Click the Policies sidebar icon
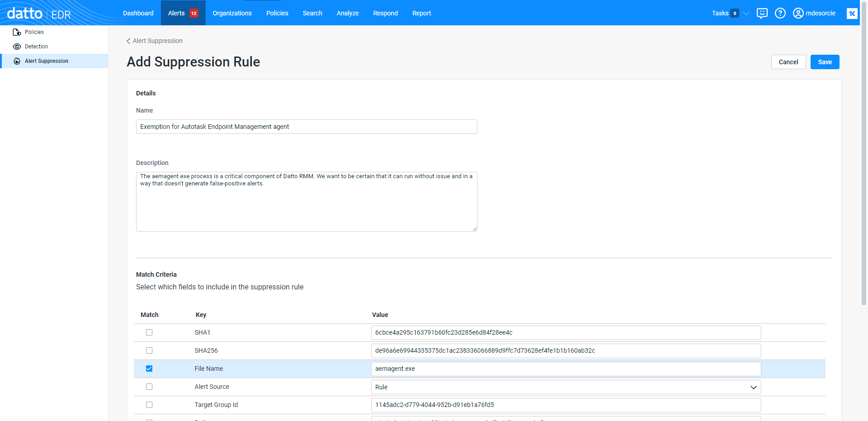Screen dimensions: 868x421 [17, 32]
